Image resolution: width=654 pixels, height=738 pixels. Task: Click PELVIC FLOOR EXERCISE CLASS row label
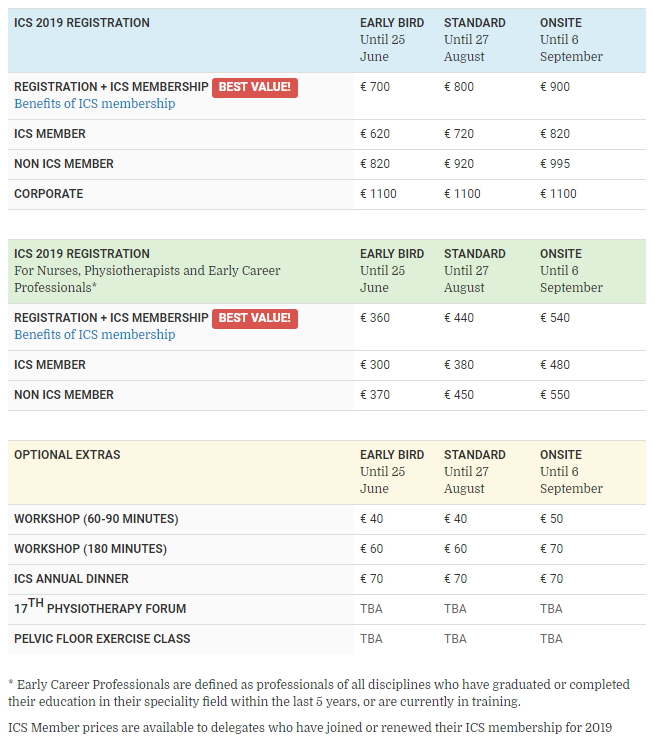pos(102,639)
